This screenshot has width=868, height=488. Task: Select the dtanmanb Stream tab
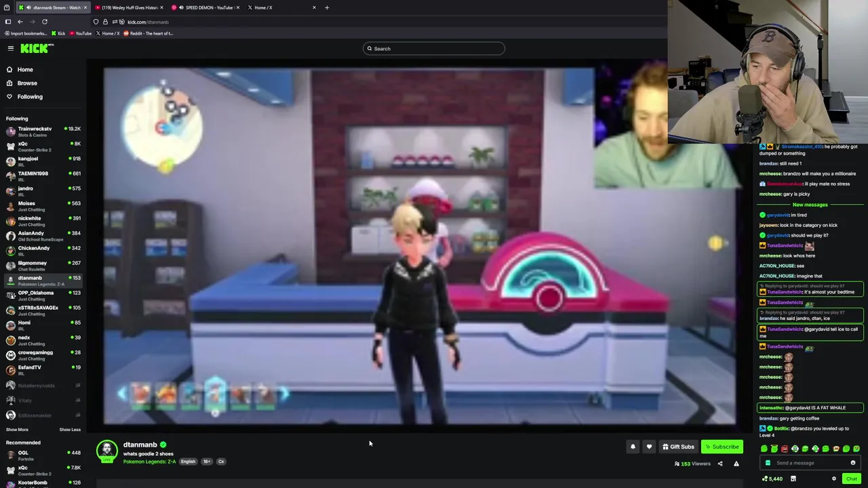point(53,7)
